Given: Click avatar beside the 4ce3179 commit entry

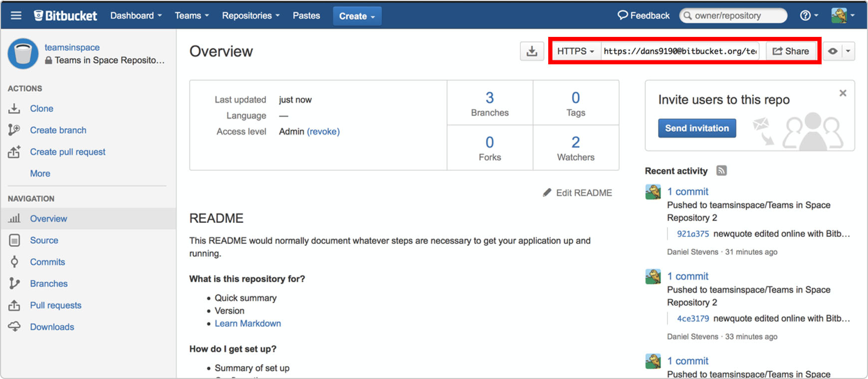Looking at the screenshot, I should (x=653, y=276).
